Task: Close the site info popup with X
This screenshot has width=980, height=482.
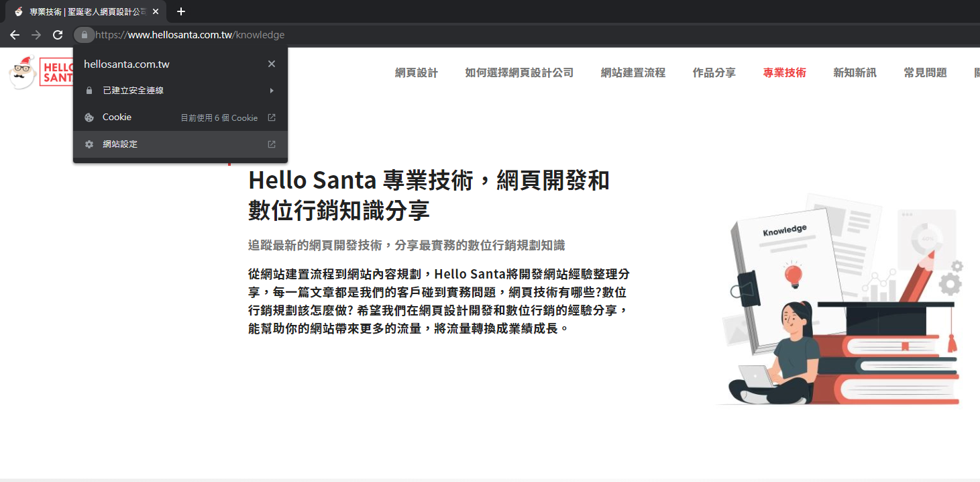Action: 272,64
